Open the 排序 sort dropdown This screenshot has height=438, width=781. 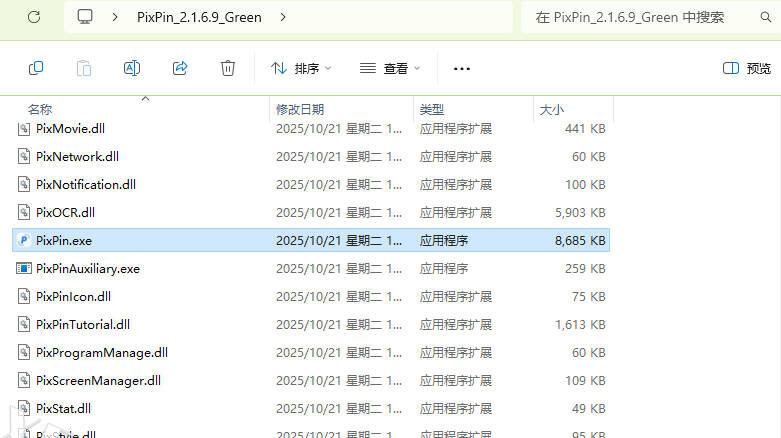pos(301,68)
